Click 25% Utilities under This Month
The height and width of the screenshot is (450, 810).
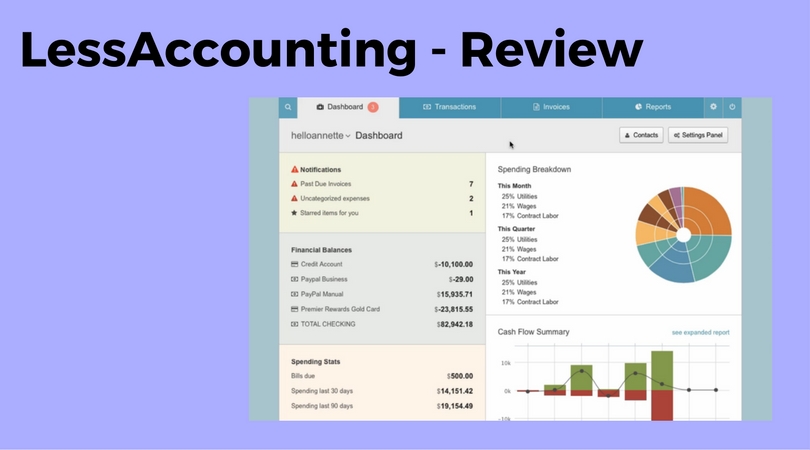520,196
